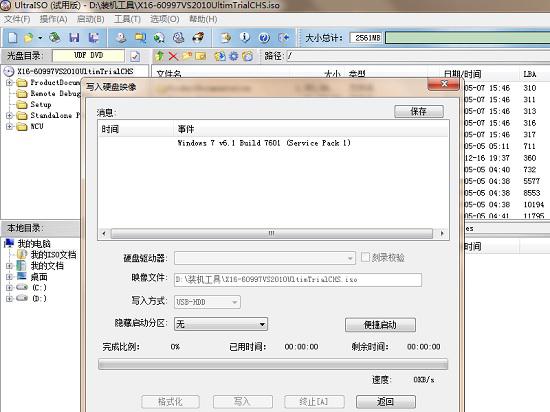Click the 终止[A] button

(314, 401)
